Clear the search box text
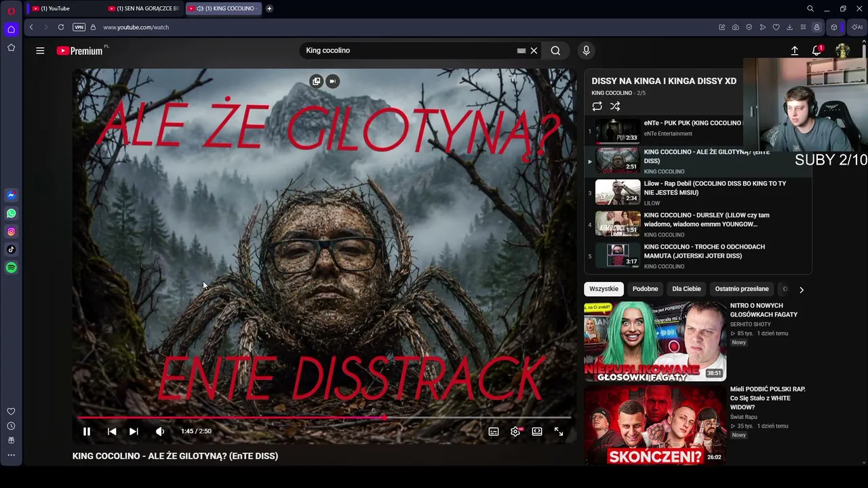Image resolution: width=868 pixels, height=488 pixels. coord(534,50)
